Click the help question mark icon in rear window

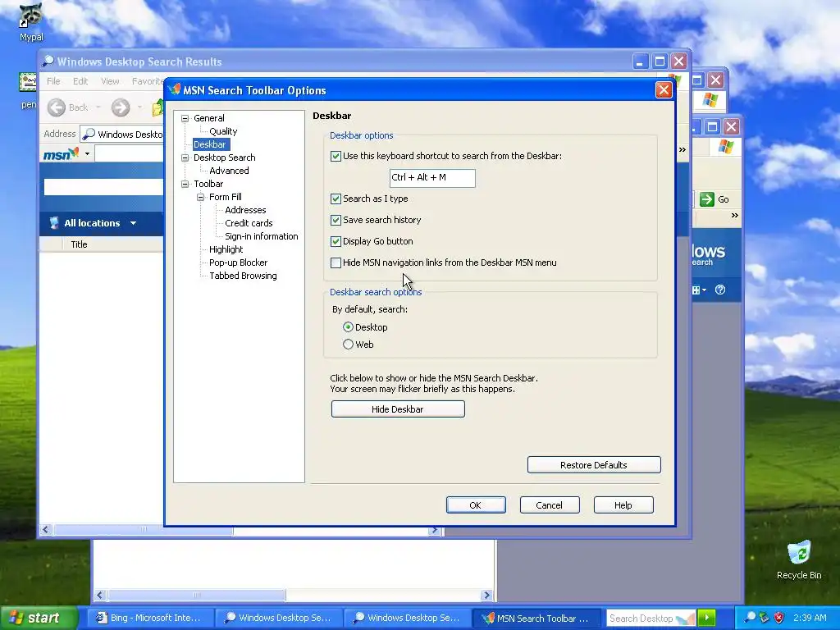point(720,290)
